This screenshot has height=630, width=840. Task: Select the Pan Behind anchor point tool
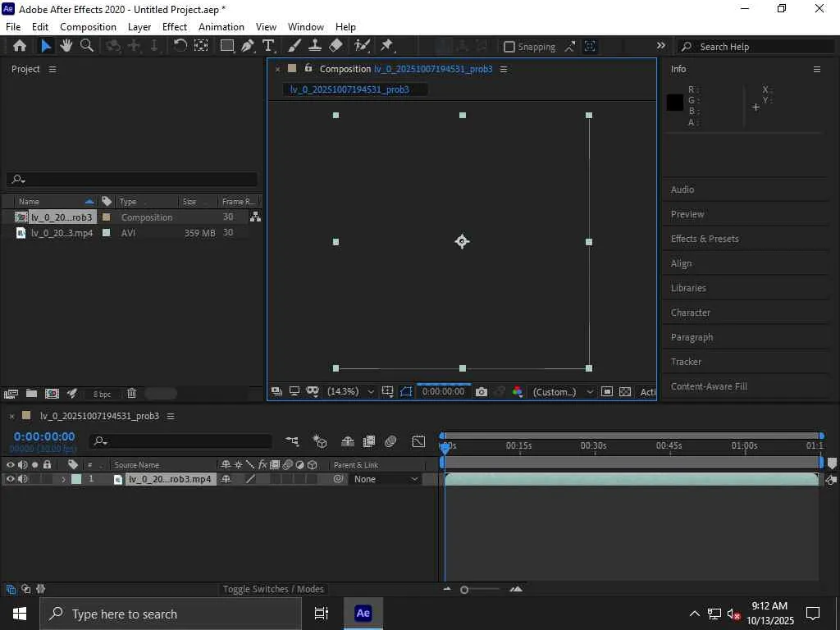tap(201, 46)
